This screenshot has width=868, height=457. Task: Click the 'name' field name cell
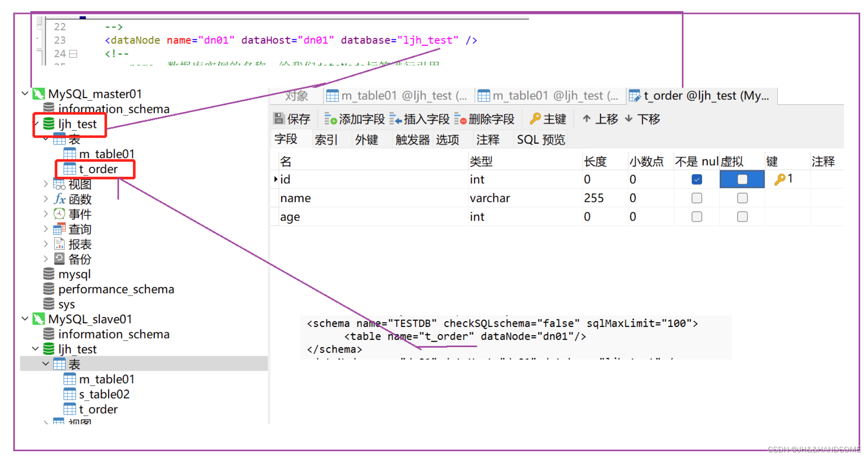pos(373,198)
